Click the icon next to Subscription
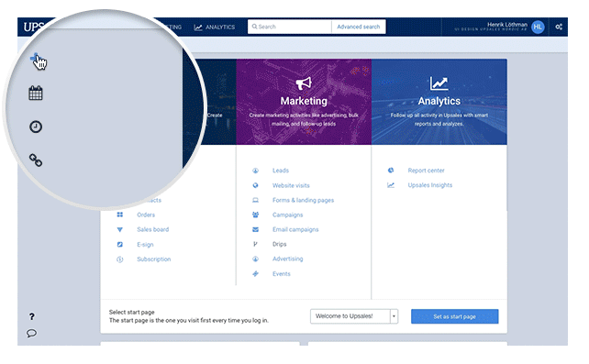589x364 pixels. tap(120, 259)
